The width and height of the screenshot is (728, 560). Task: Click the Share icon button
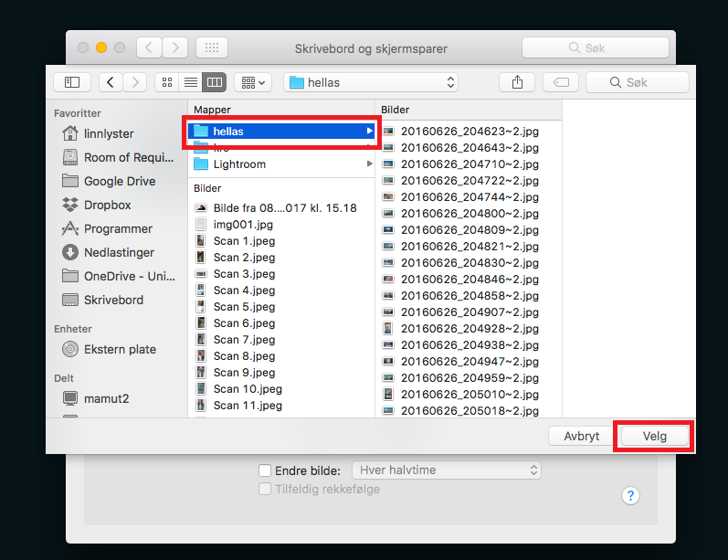517,82
